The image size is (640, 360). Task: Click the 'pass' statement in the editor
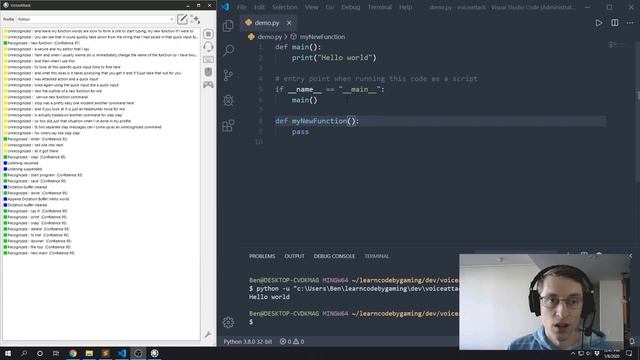coord(300,132)
